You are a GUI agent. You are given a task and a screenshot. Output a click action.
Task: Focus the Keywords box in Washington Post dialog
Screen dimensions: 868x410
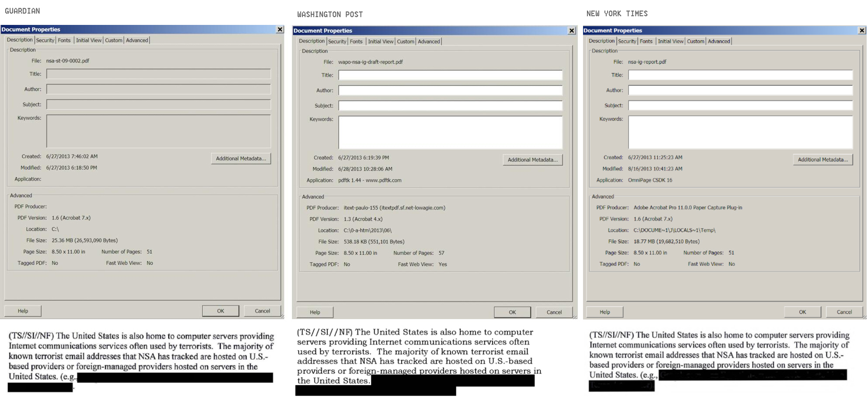pos(451,133)
